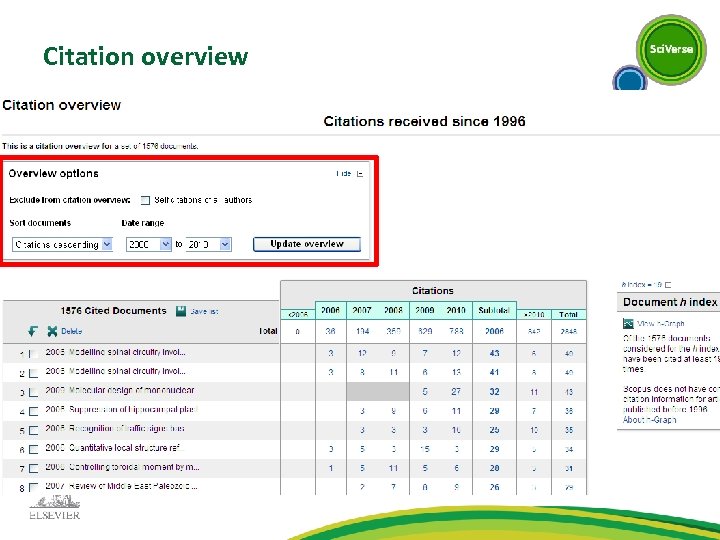Click the 2006 column header

coord(331,310)
